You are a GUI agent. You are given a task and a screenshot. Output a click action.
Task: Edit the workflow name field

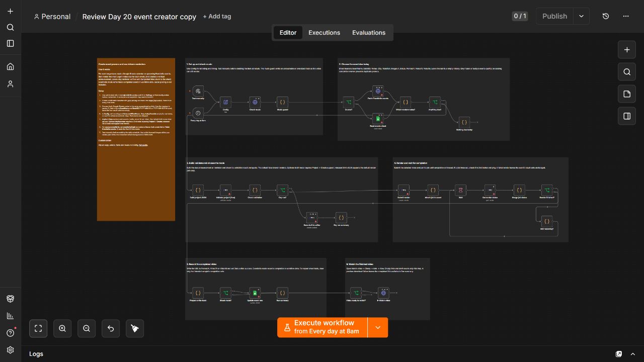point(139,17)
